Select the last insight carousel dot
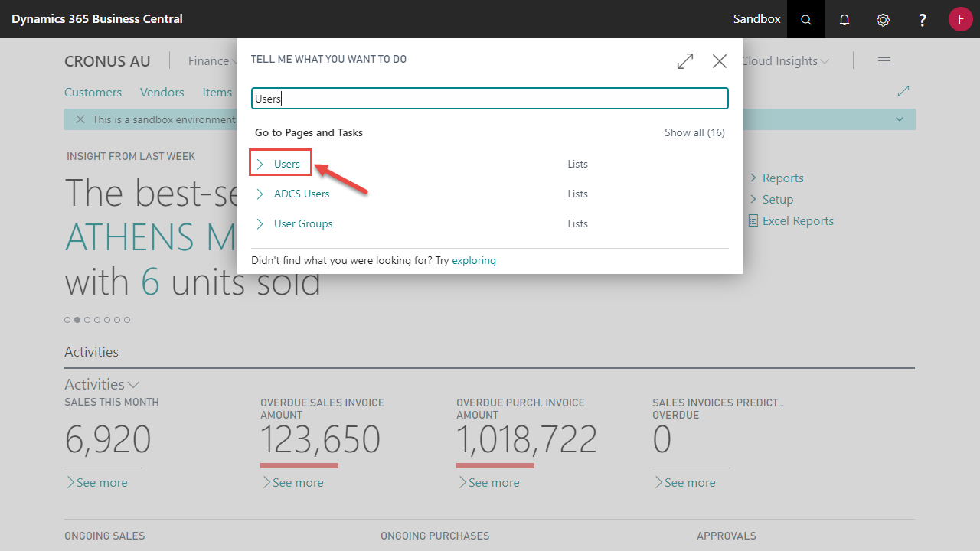 click(127, 320)
